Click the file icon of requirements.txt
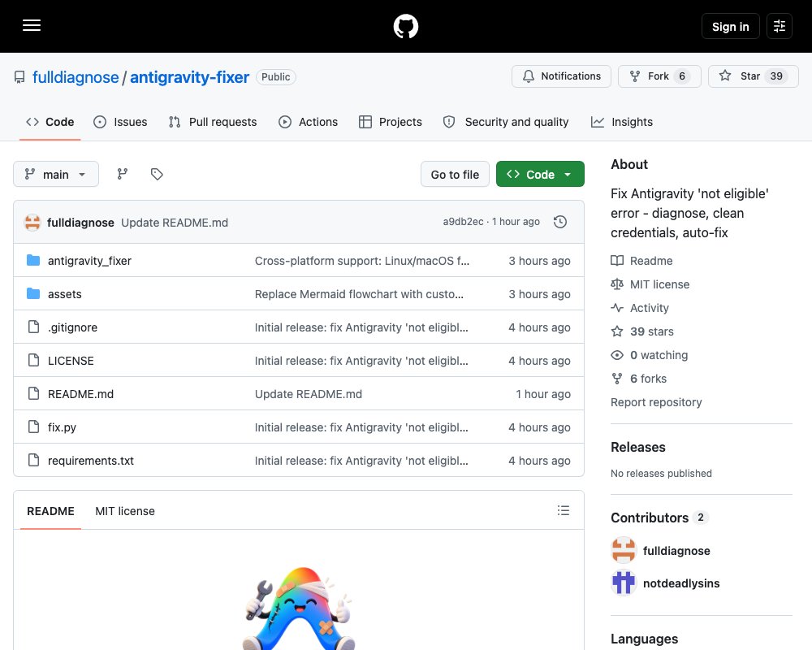Screen dimensions: 812x650 click(33, 461)
